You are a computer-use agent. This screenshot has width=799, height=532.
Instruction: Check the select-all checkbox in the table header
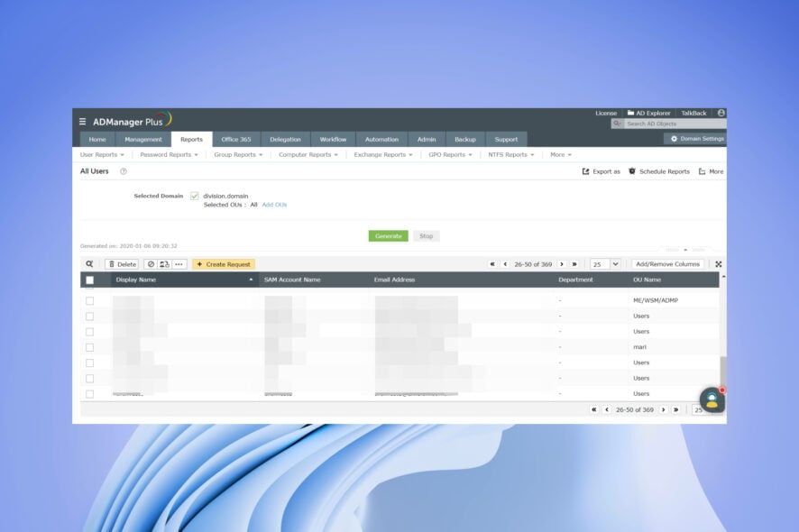(90, 280)
